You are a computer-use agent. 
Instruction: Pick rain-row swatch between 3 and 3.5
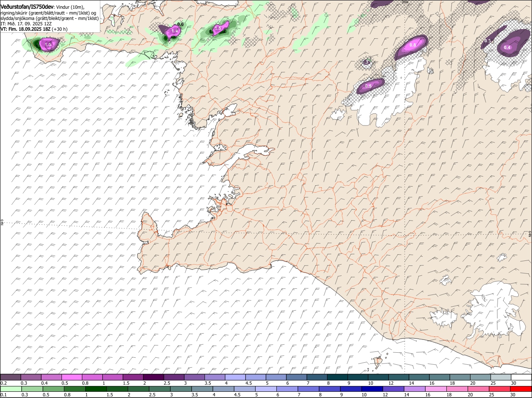coord(181,389)
